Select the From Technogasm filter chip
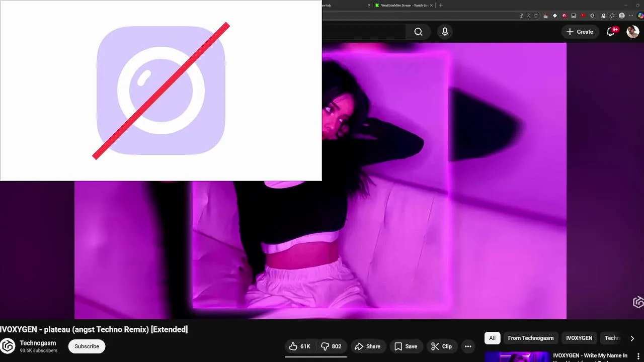Screen dimensions: 644x362 point(530,338)
